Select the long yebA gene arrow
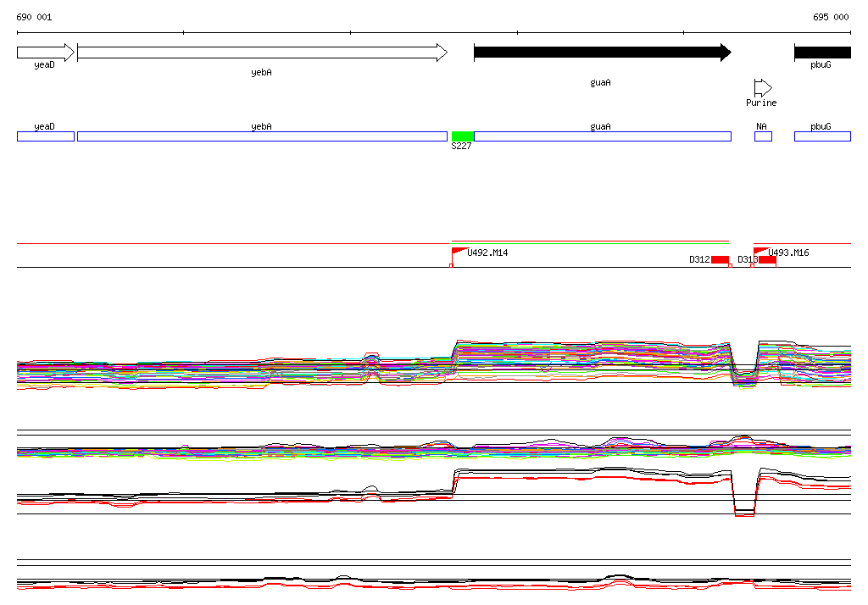This screenshot has height=605, width=868. click(x=263, y=53)
